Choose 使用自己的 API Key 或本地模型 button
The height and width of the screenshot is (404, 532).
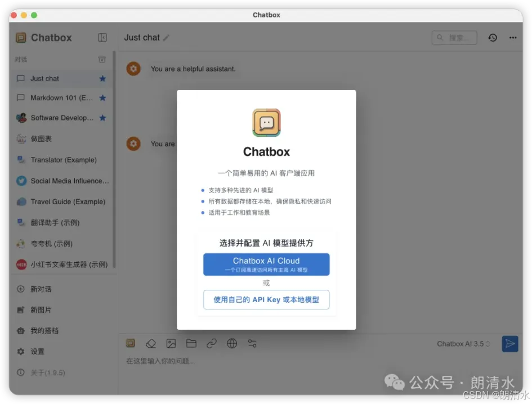tap(266, 299)
